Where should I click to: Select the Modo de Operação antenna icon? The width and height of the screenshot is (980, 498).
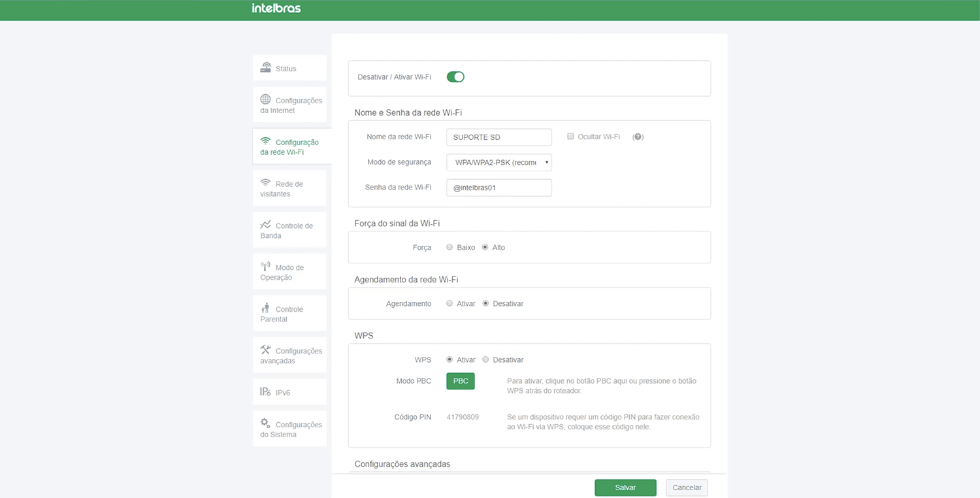pos(265,267)
